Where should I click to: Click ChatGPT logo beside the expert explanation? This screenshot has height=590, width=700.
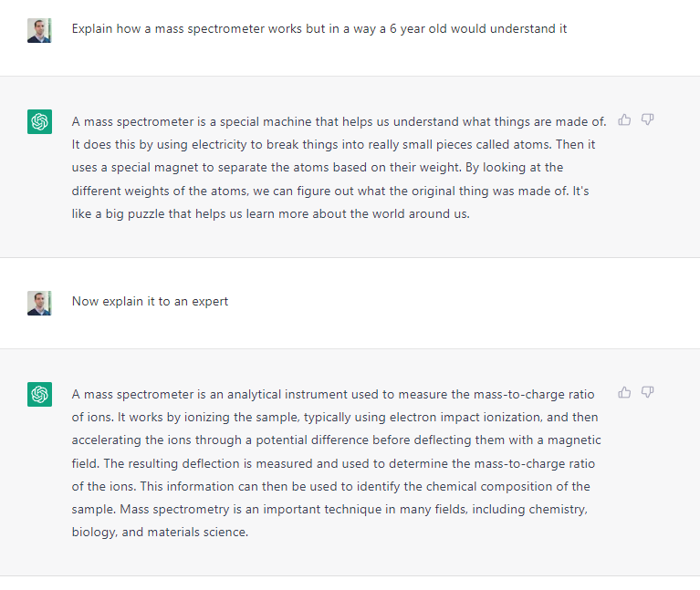pyautogui.click(x=39, y=394)
